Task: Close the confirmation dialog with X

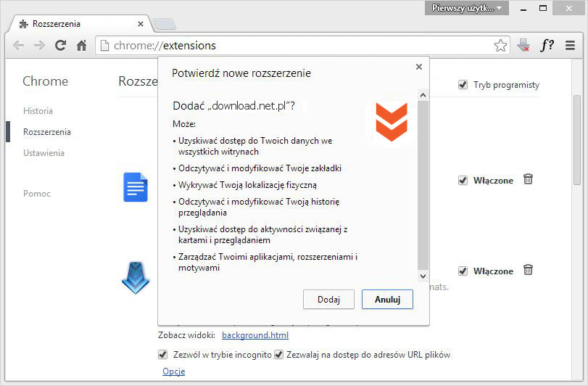Action: 419,67
